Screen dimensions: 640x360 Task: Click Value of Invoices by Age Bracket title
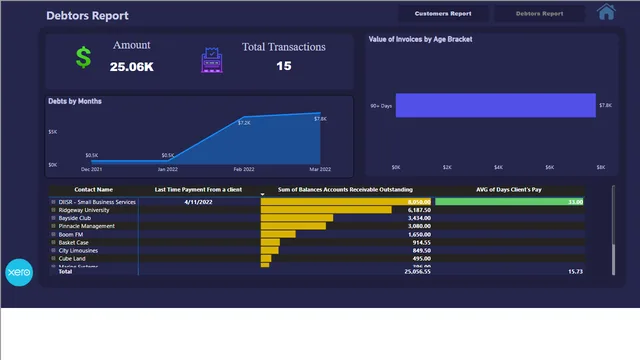pyautogui.click(x=420, y=39)
